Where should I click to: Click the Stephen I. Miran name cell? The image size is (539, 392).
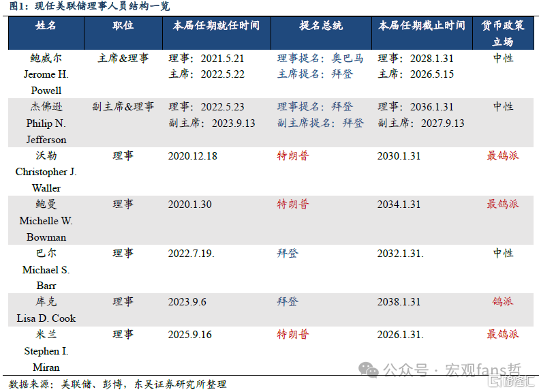tap(46, 351)
